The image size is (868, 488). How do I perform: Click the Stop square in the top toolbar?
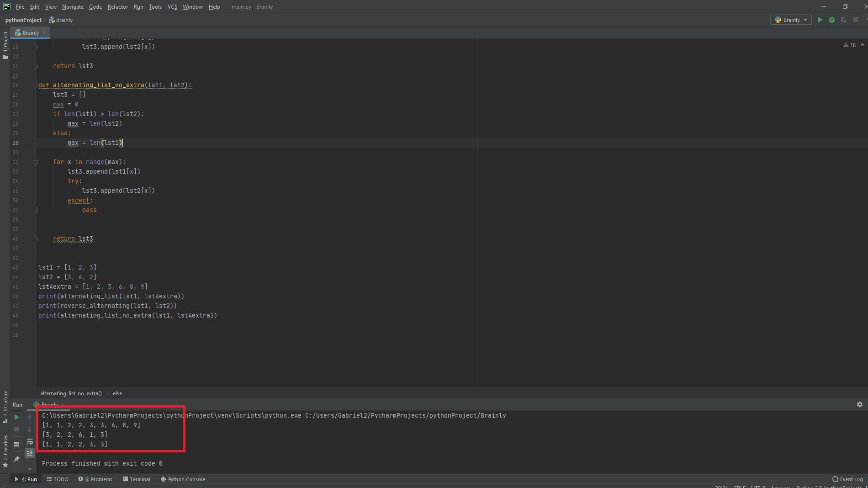pos(856,20)
